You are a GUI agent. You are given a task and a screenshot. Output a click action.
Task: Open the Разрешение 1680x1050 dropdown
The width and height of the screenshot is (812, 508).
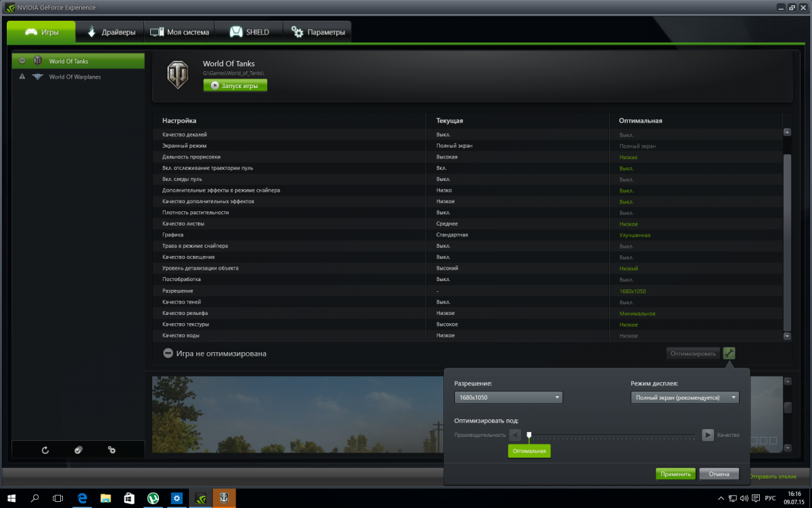point(508,398)
